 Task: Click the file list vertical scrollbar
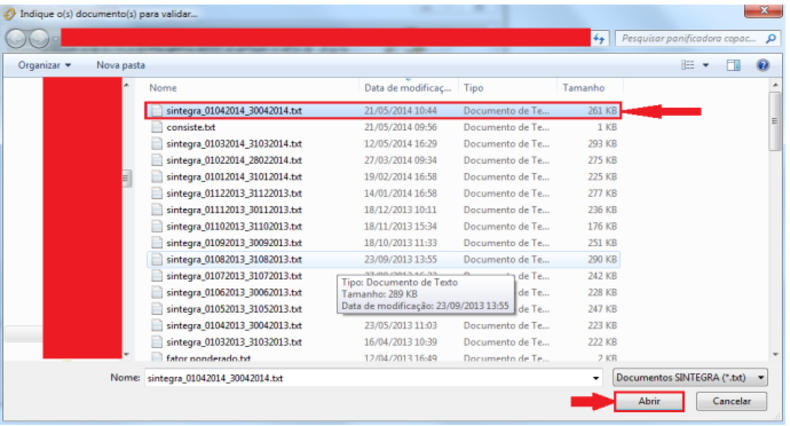pyautogui.click(x=774, y=200)
